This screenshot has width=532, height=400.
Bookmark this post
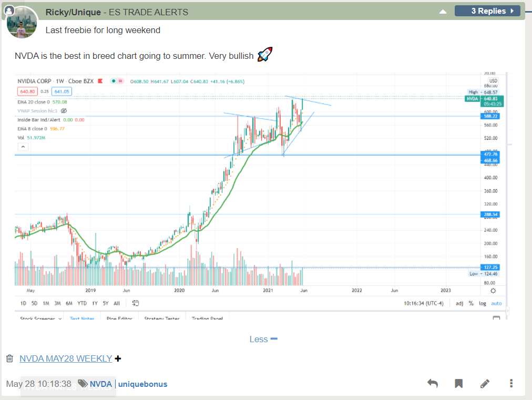(458, 383)
